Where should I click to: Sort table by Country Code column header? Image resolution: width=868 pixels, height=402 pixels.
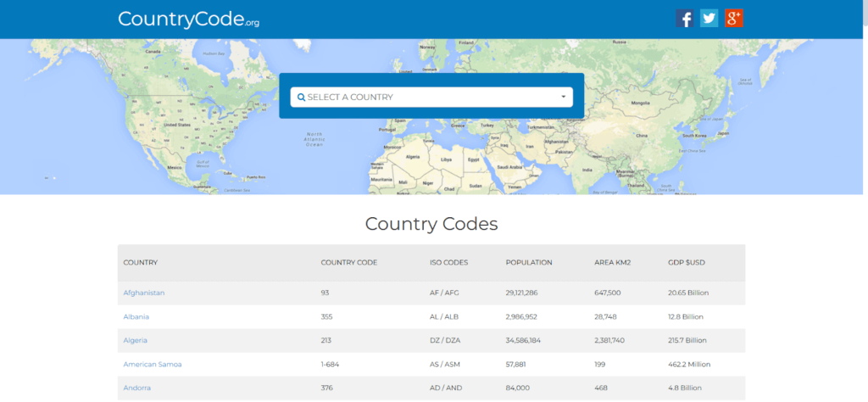pos(348,263)
